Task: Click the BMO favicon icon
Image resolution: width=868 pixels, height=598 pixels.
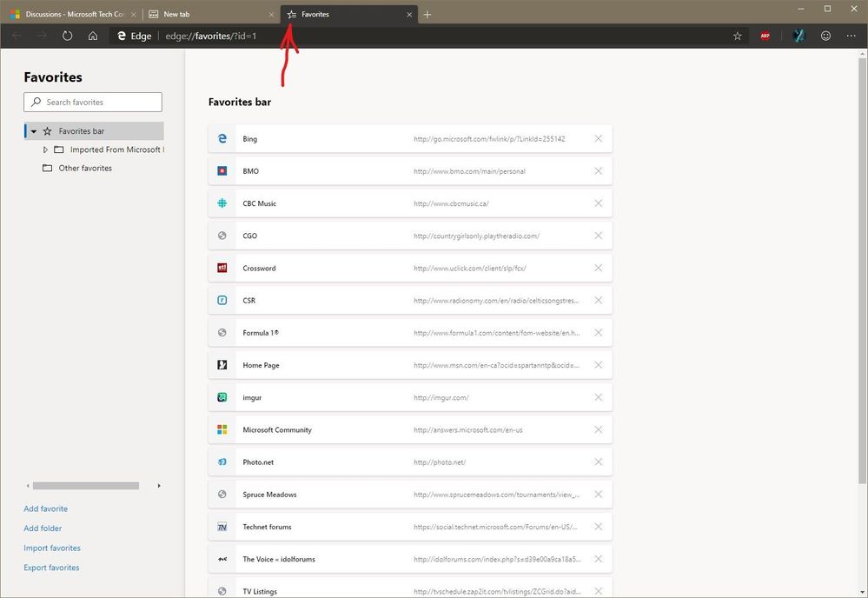Action: [x=222, y=171]
